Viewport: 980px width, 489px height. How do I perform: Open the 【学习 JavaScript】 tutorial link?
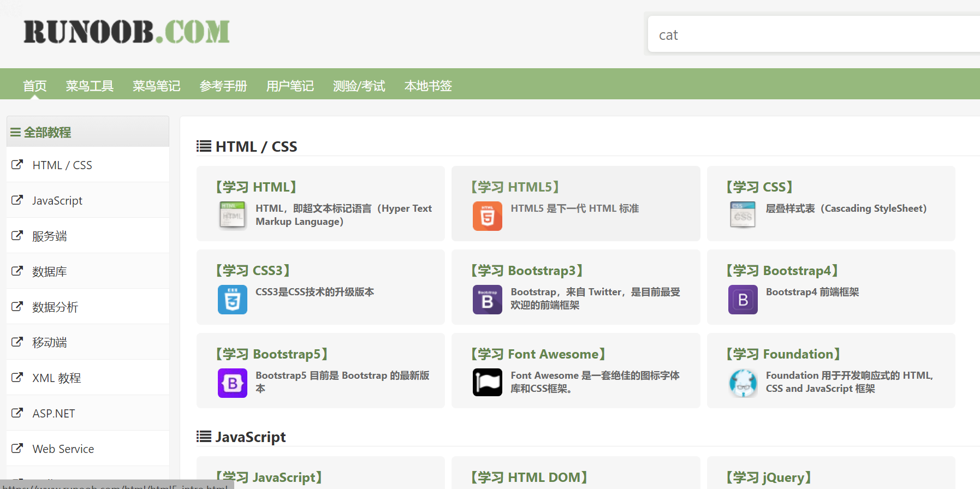(269, 478)
